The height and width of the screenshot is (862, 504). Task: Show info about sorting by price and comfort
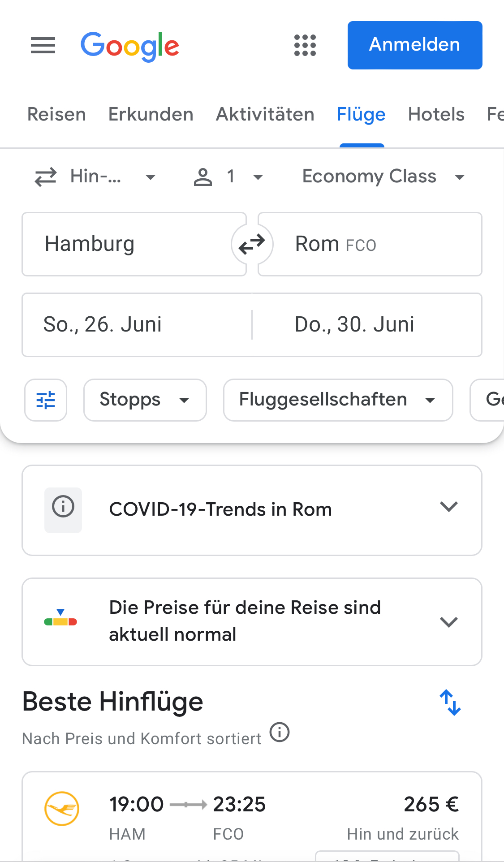tap(280, 733)
